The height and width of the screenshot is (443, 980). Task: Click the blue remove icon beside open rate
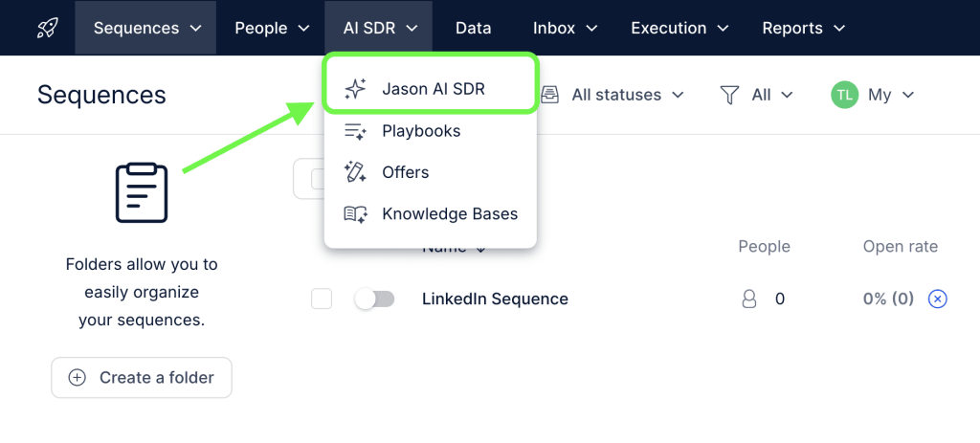938,299
